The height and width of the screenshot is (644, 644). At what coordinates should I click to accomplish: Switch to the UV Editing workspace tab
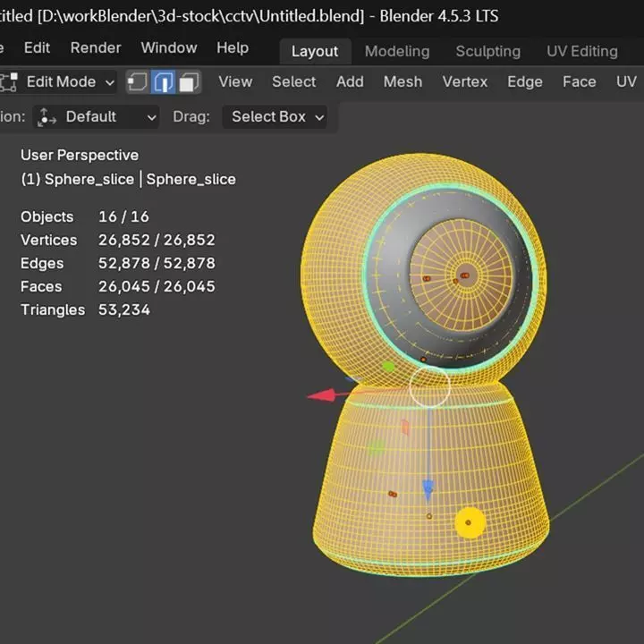[x=582, y=51]
